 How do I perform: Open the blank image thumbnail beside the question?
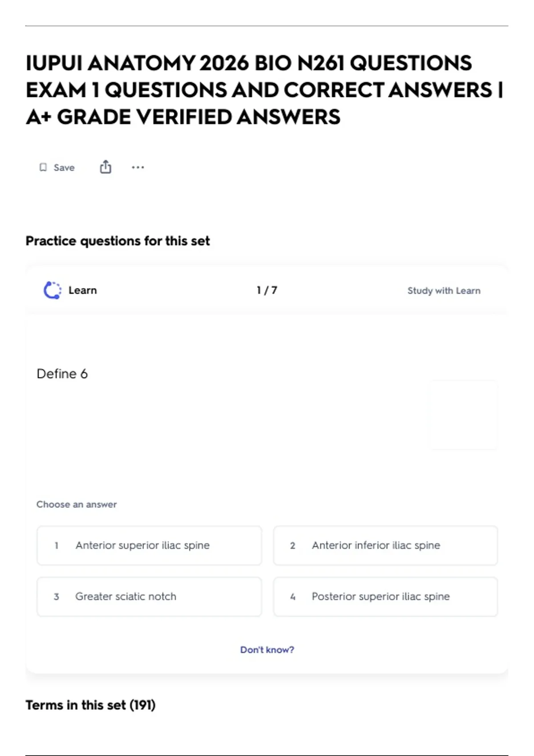click(463, 414)
